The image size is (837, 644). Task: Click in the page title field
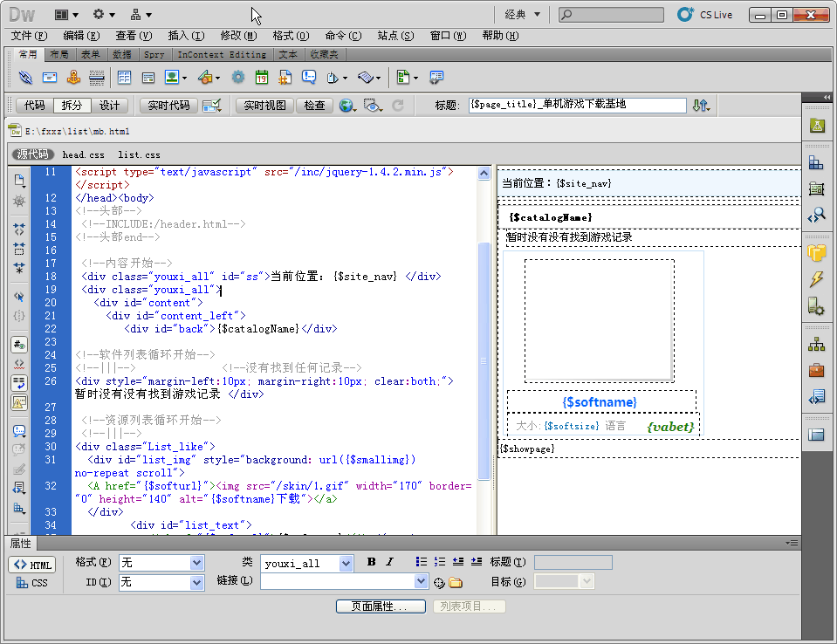(x=577, y=105)
